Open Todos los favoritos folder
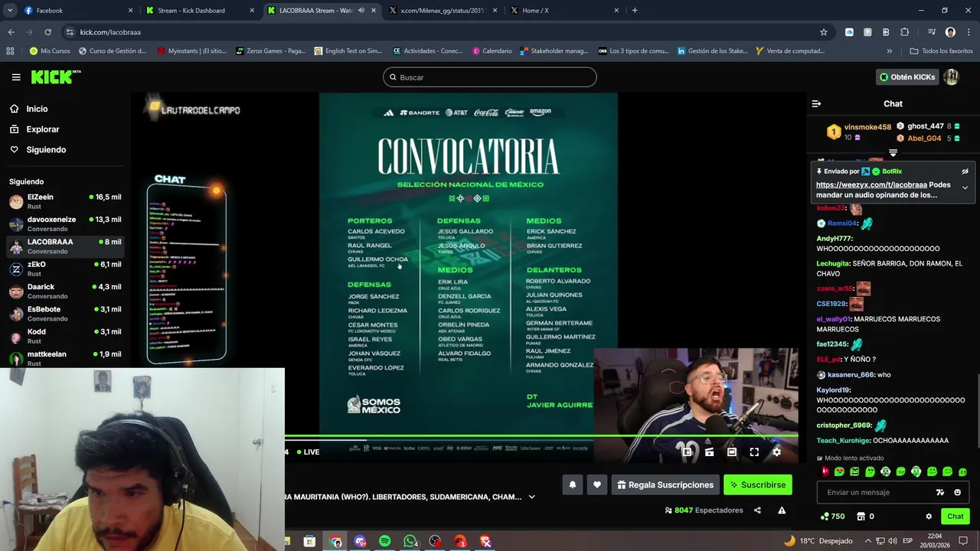 click(941, 51)
